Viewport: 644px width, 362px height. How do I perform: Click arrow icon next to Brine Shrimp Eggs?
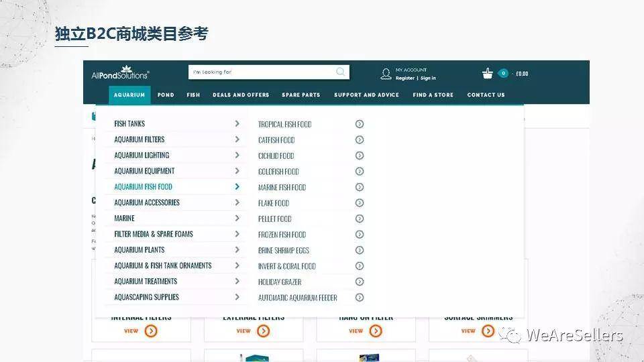tap(360, 250)
